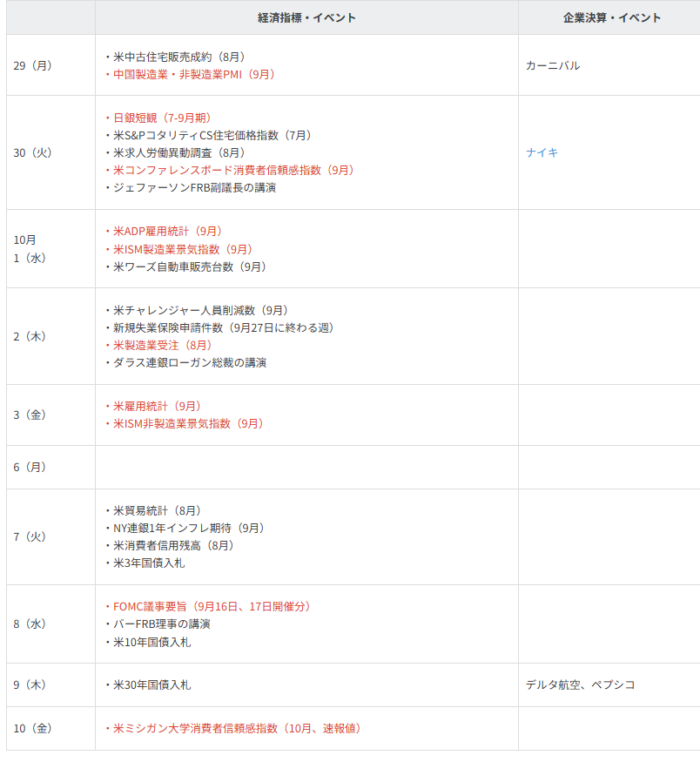Click the カーニバル cell
This screenshot has height=762, width=700.
pyautogui.click(x=553, y=65)
